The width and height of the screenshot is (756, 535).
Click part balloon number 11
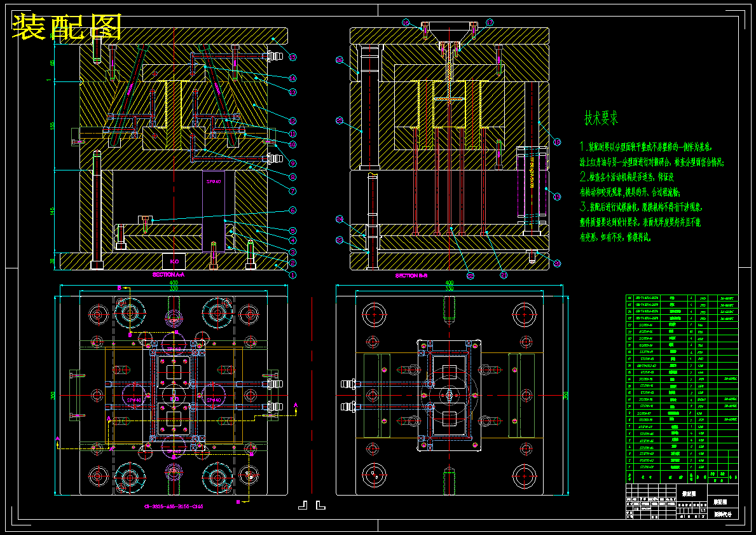coord(292,134)
